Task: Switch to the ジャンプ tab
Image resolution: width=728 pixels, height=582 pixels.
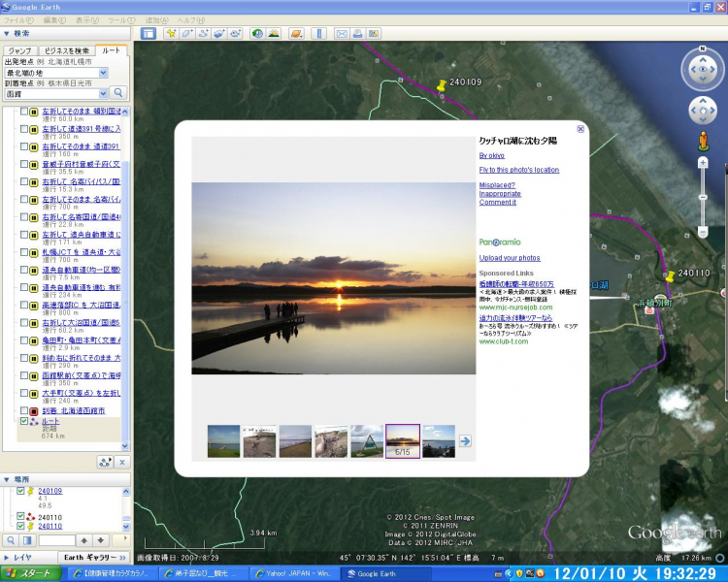Action: point(20,50)
